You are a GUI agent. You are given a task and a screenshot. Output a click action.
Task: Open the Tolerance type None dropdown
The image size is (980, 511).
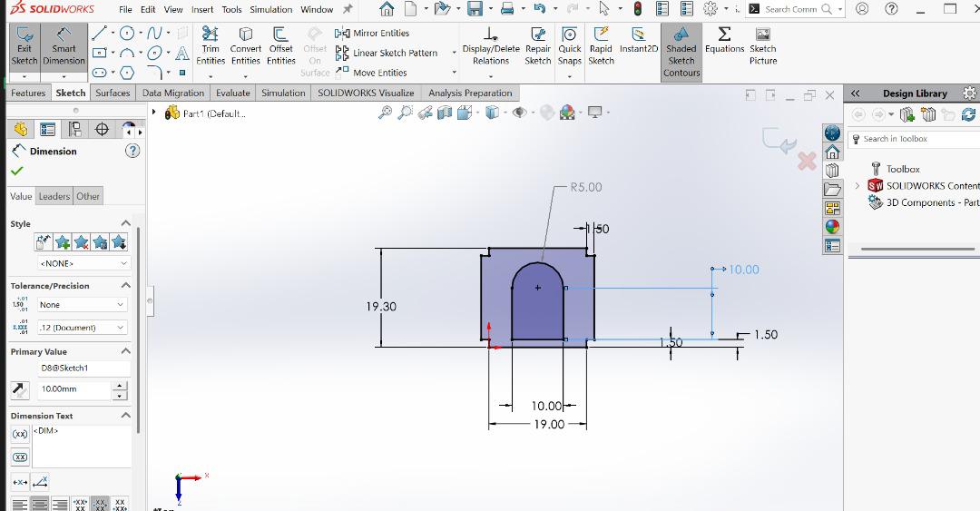click(x=83, y=305)
